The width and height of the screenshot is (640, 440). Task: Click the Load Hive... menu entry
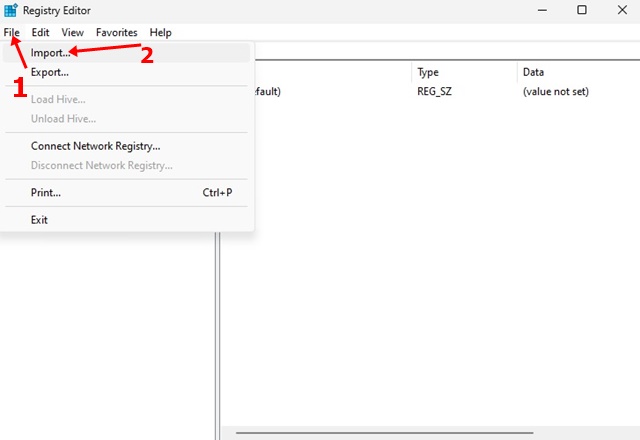[58, 99]
